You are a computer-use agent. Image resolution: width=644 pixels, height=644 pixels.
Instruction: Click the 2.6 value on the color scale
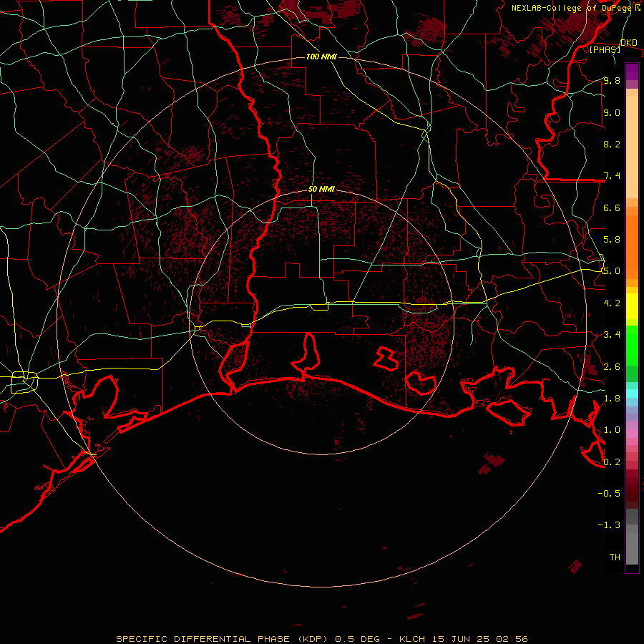coord(612,366)
